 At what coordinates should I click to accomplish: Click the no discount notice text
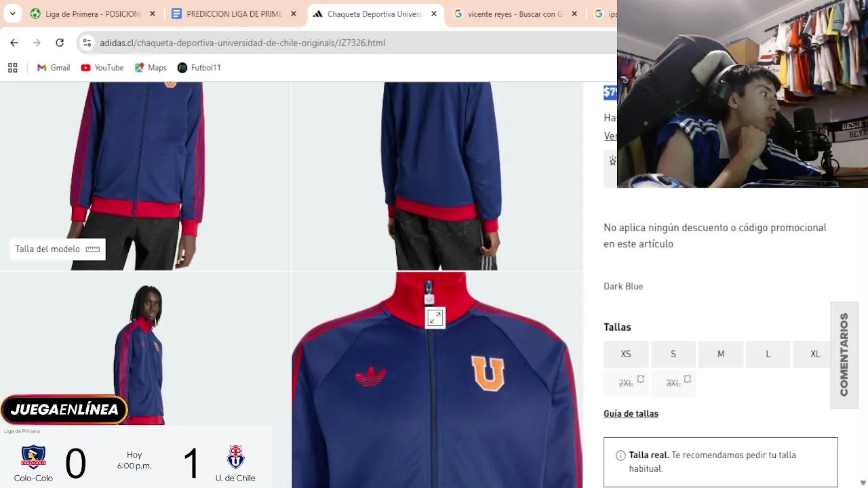pyautogui.click(x=715, y=236)
